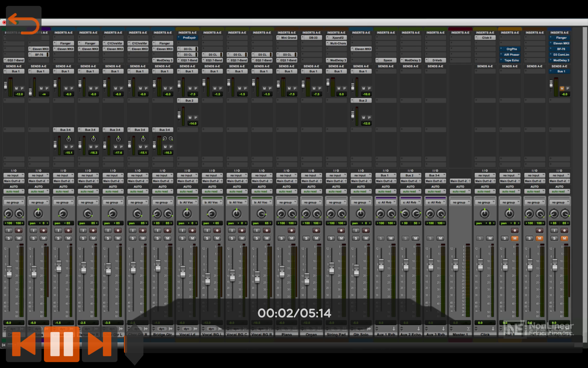Click the down-arrow icon on Aux 1 Rvb
Viewport: 588px width, 368px height.
point(394,329)
